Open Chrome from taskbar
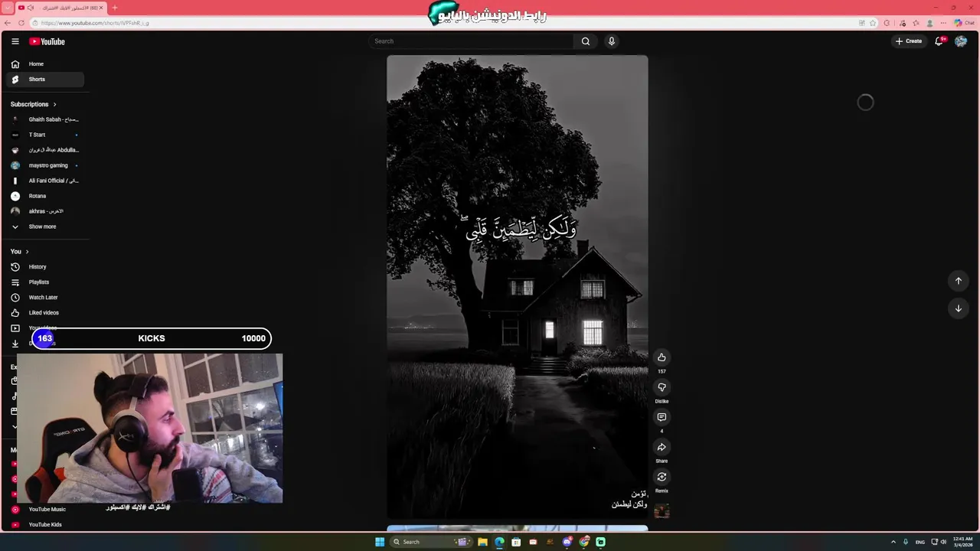The height and width of the screenshot is (551, 980). coord(584,542)
